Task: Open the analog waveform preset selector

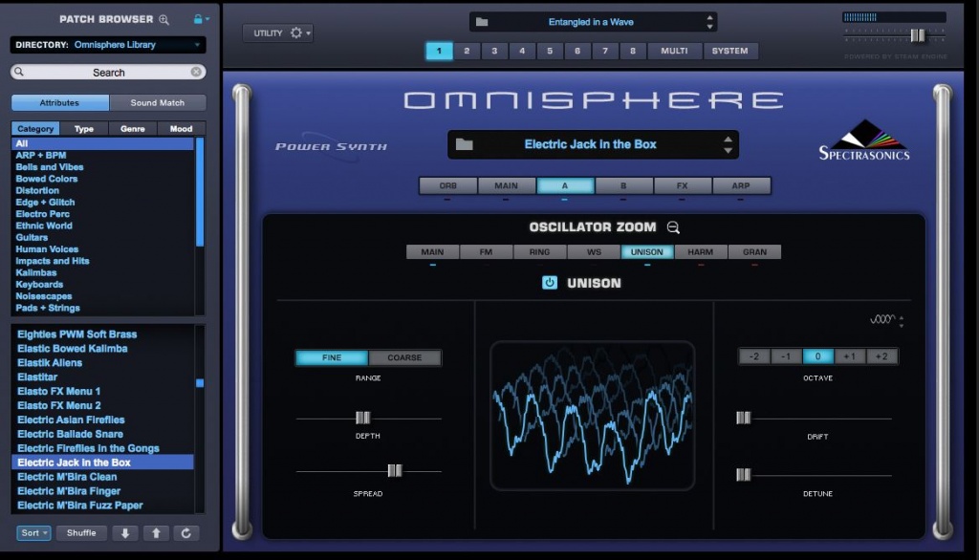Action: (x=886, y=319)
